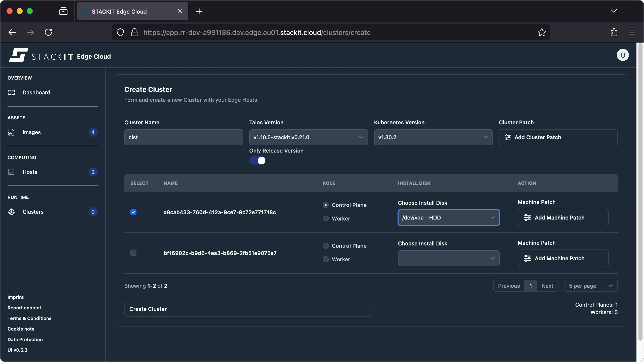The image size is (644, 362).
Task: Open the Hosts section under Computing
Action: pos(29,172)
